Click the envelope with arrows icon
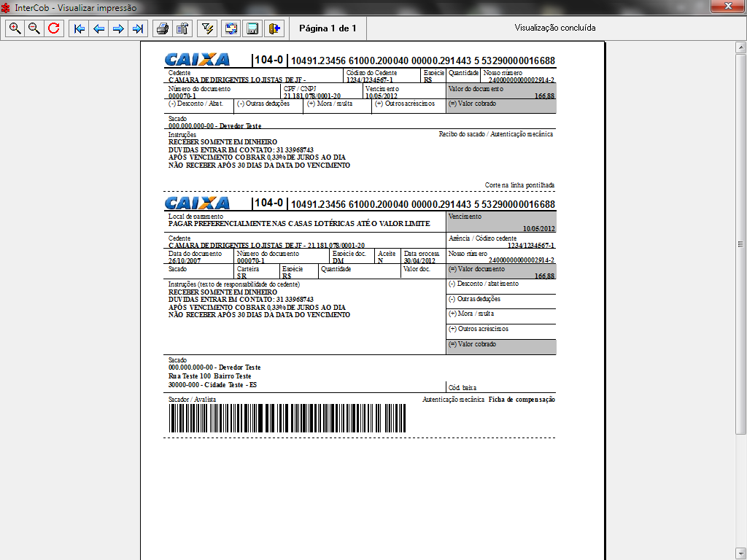 click(x=231, y=28)
